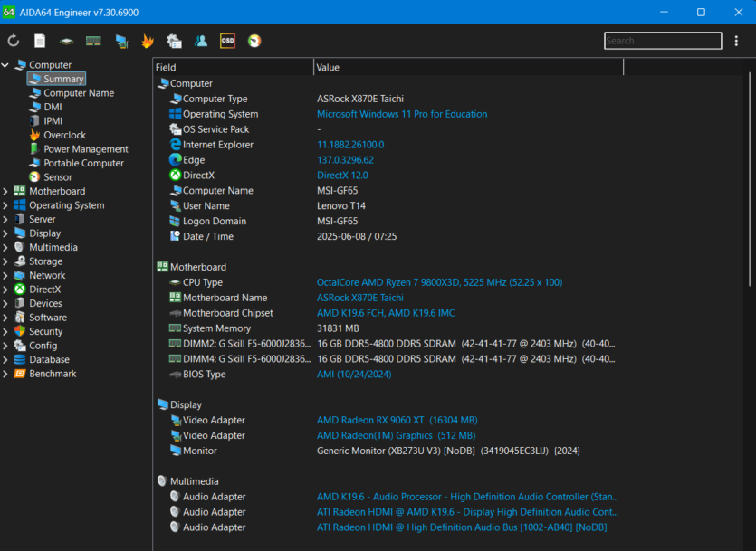This screenshot has width=756, height=551.
Task: Expand the Motherboard tree node
Action: (x=5, y=191)
